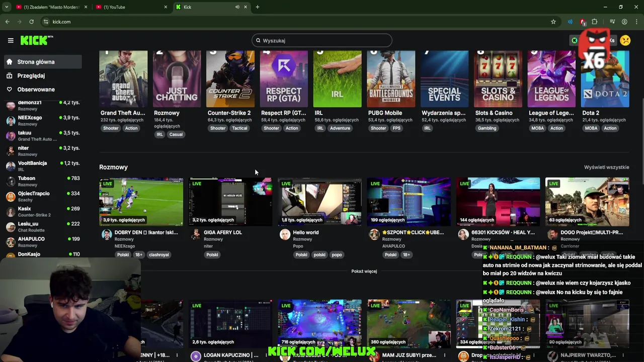Open the 360 oglądających stream thumbnail
The width and height of the screenshot is (644, 362).
click(409, 324)
